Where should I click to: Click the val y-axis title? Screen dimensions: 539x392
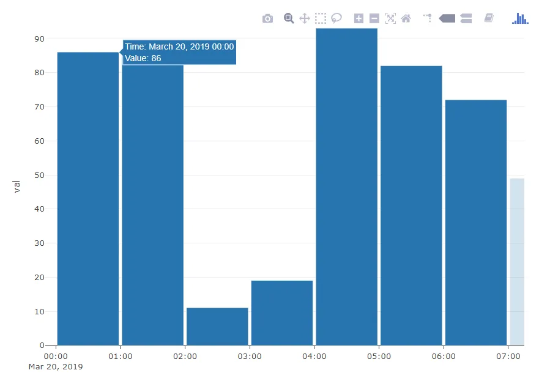[17, 186]
